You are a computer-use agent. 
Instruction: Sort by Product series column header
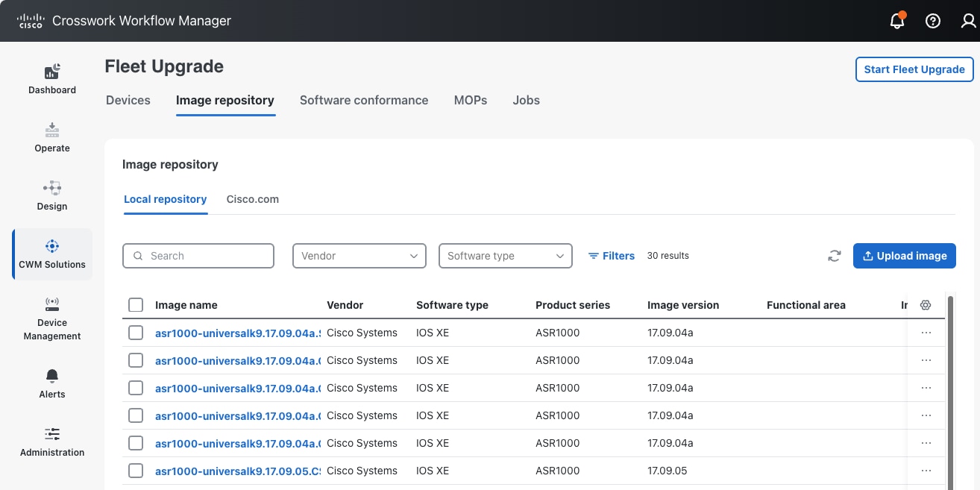click(573, 305)
